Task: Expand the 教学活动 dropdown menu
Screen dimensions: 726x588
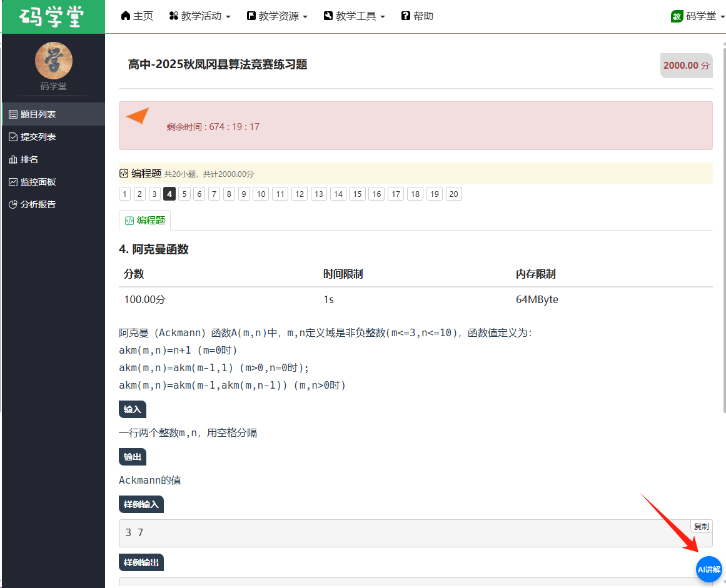Action: 200,16
